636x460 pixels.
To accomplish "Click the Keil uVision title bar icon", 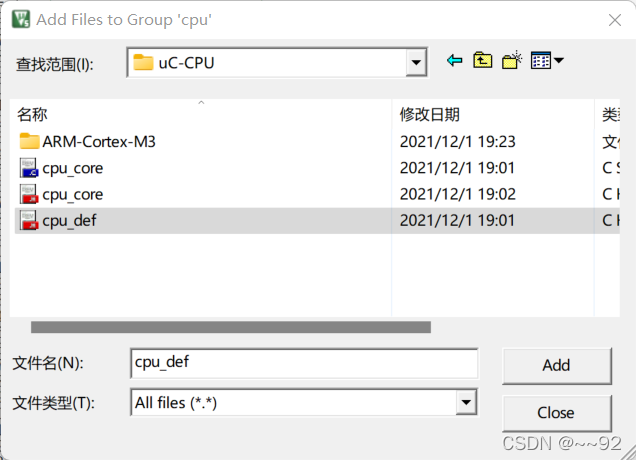I will [x=21, y=19].
